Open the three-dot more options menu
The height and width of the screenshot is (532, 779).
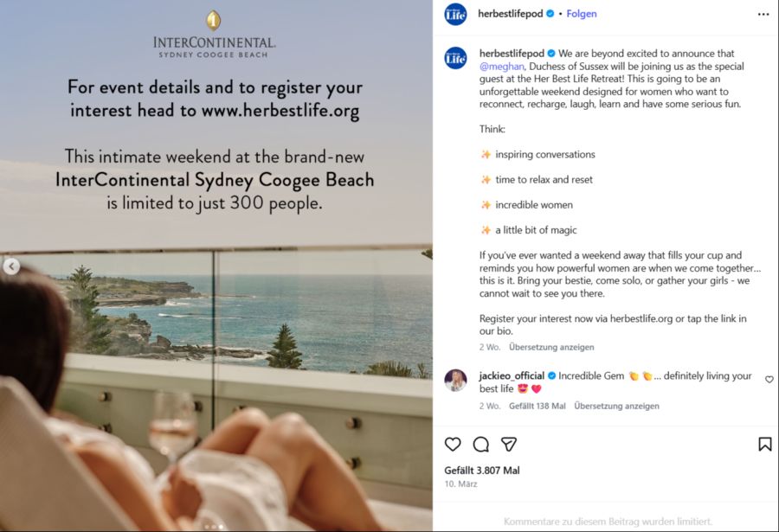tap(763, 15)
